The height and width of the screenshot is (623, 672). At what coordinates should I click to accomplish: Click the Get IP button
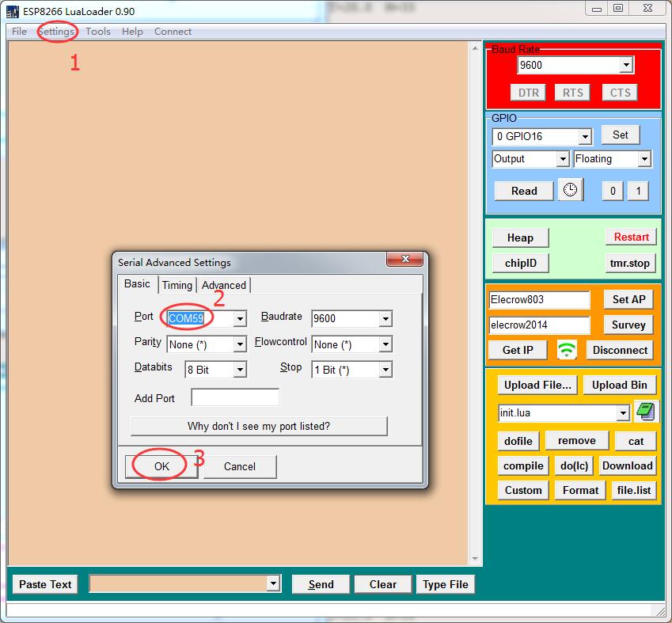click(x=518, y=350)
